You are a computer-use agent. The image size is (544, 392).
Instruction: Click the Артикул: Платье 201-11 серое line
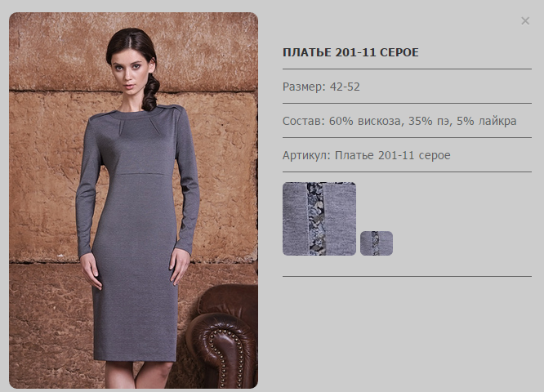tap(367, 155)
